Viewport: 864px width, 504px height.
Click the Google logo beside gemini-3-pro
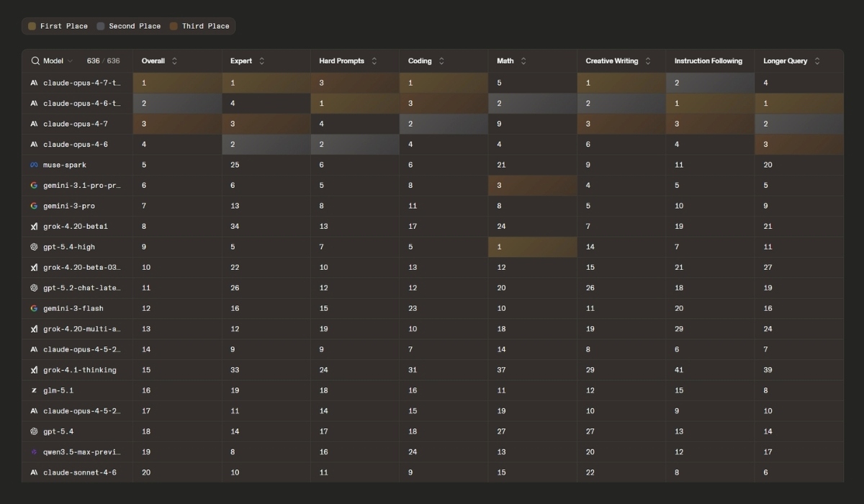pos(34,206)
